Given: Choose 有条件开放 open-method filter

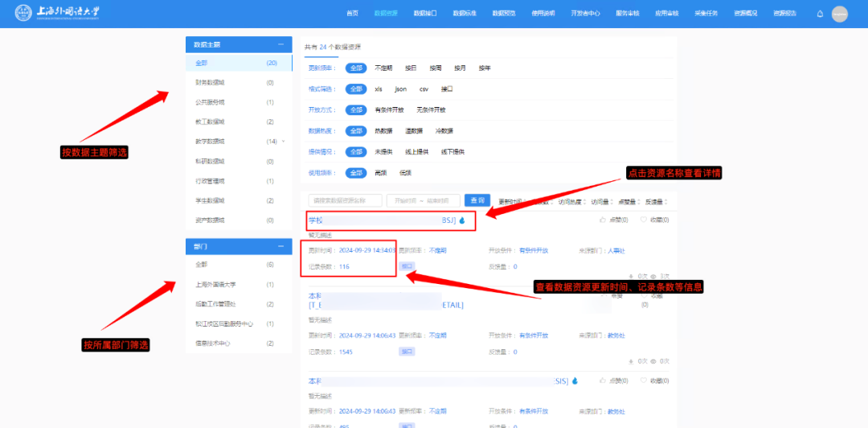Looking at the screenshot, I should coord(389,109).
